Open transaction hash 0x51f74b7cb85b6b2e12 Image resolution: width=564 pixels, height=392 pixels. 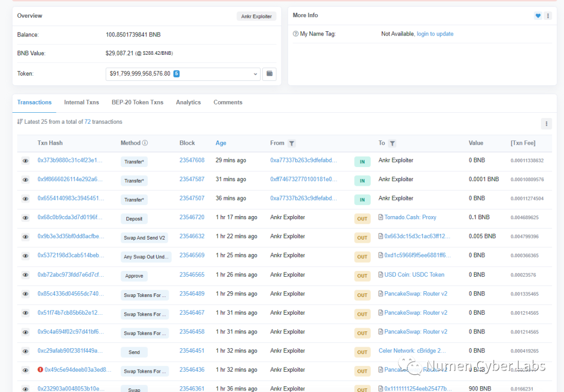pyautogui.click(x=70, y=313)
